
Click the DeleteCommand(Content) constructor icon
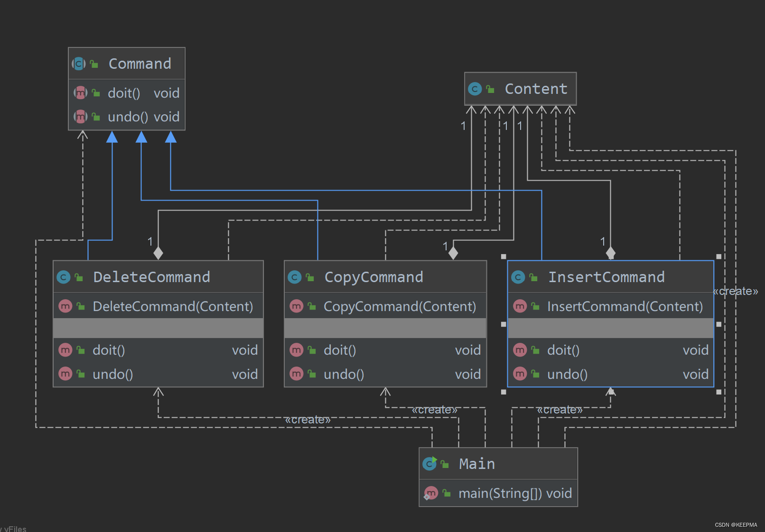tap(65, 306)
